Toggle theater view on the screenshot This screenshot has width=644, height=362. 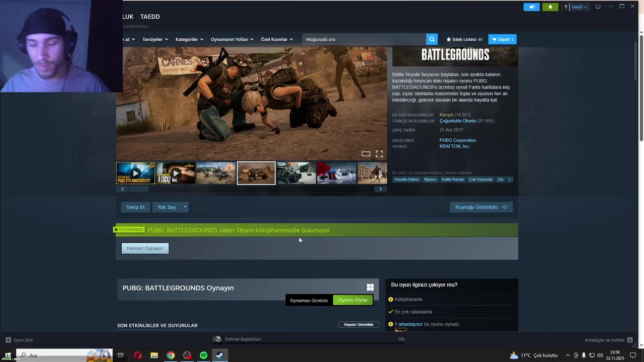[x=366, y=154]
